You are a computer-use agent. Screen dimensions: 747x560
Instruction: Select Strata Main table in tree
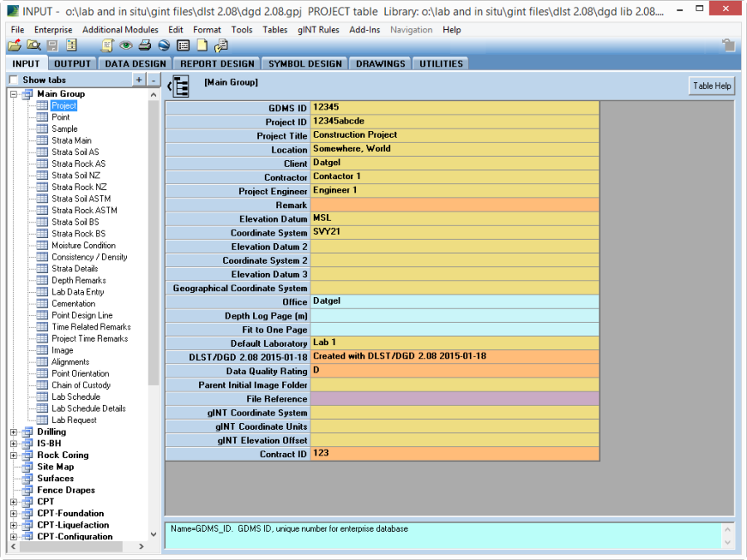point(71,141)
